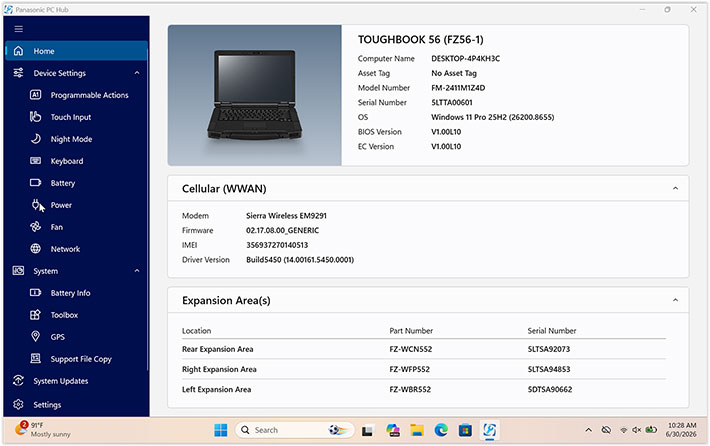Screen dimensions: 710x446
Task: Click the speaker muted tray icon
Action: coord(637,430)
